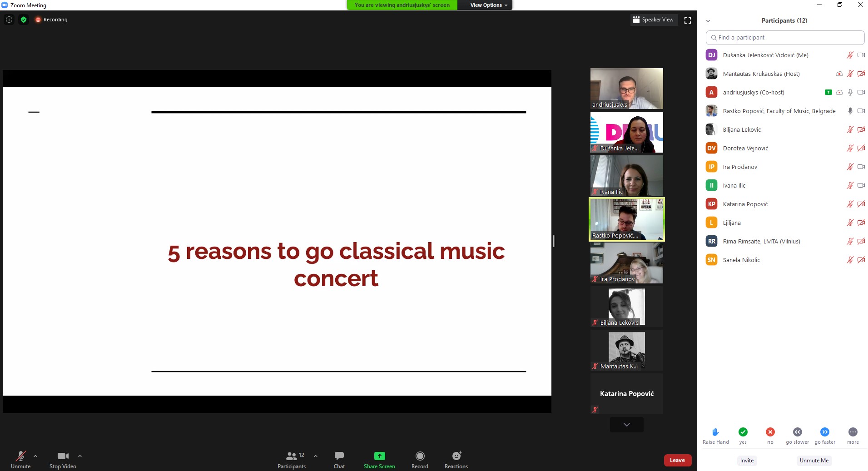This screenshot has height=471, width=868.
Task: Click microphone icon for Rastko Popović
Action: pyautogui.click(x=850, y=111)
